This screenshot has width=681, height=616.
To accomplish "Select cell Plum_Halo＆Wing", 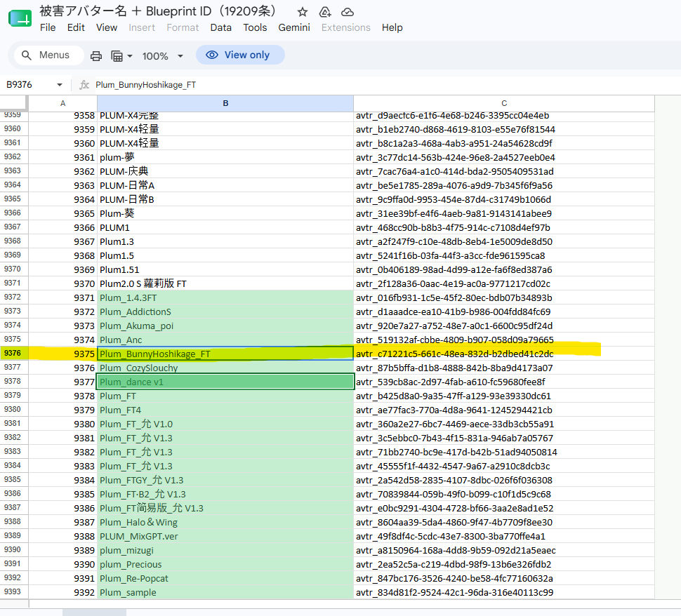I will point(225,522).
